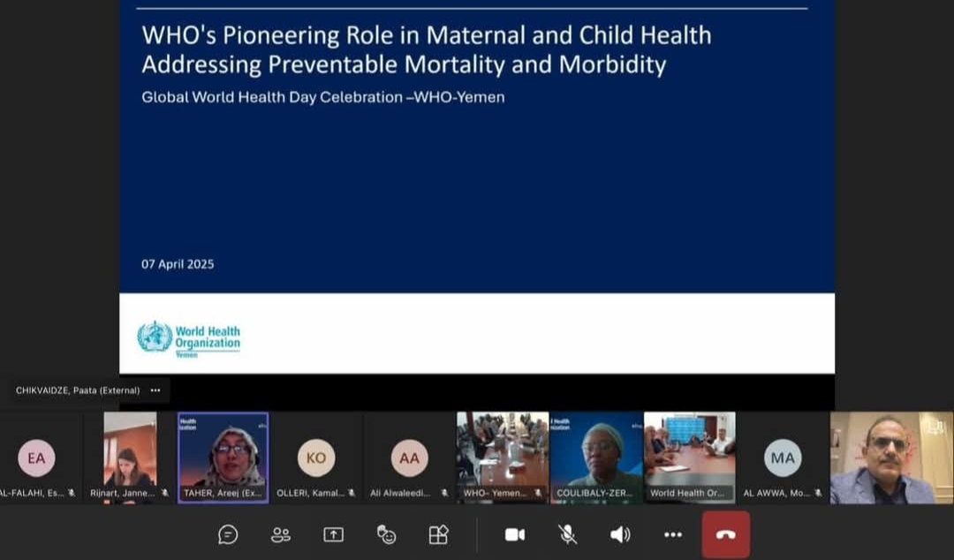The width and height of the screenshot is (954, 560).
Task: Click the muted mic icon on AL-FALAHI tile
Action: point(72,493)
